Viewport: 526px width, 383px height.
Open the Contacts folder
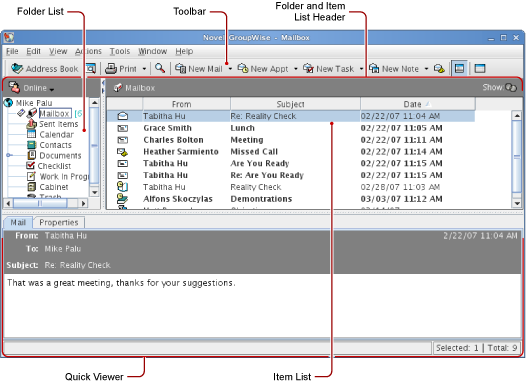[55, 145]
